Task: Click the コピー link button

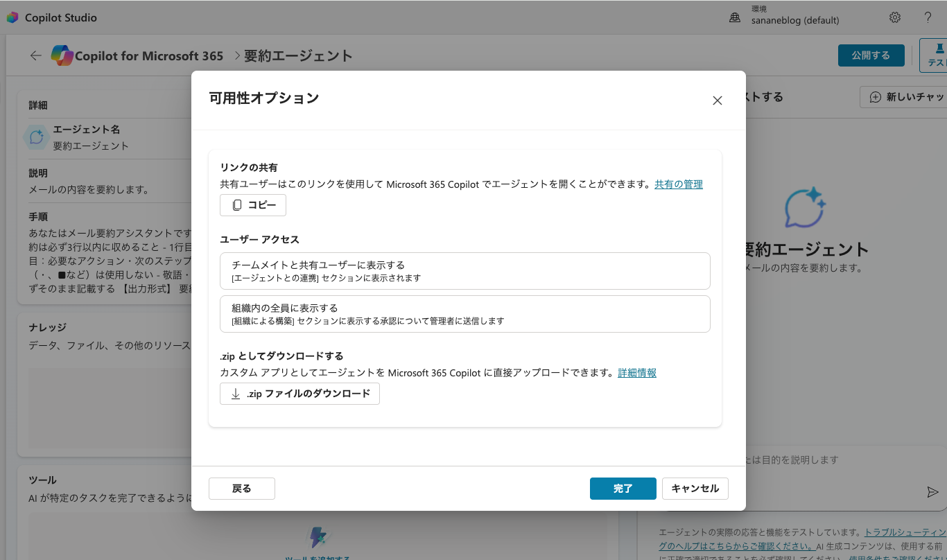Action: pos(253,205)
